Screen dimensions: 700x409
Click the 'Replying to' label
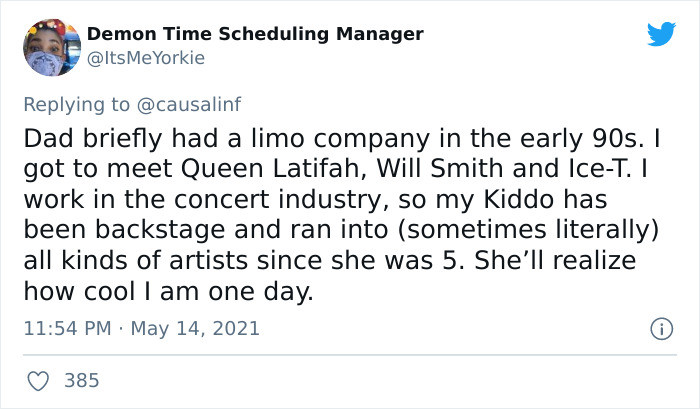(x=76, y=104)
